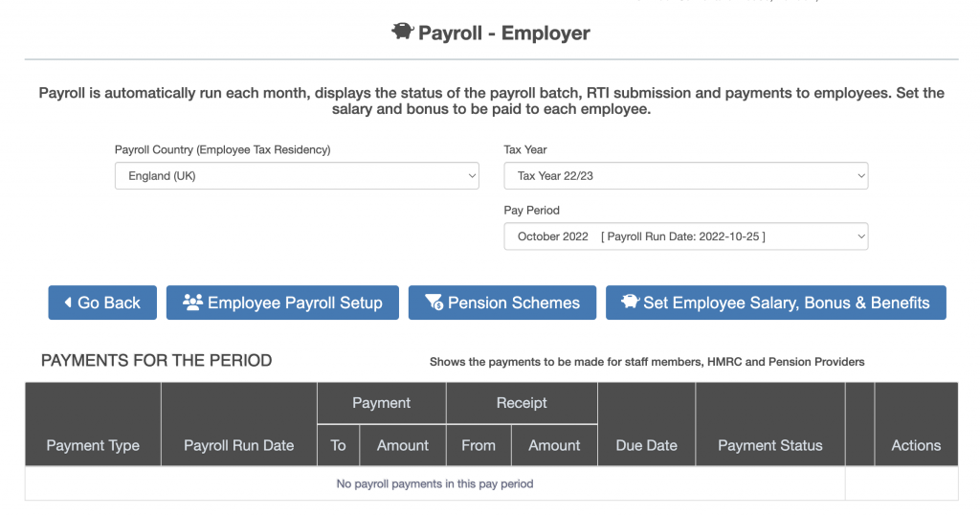Viewport: 980px width, 516px height.
Task: Select the To column header
Action: [338, 445]
